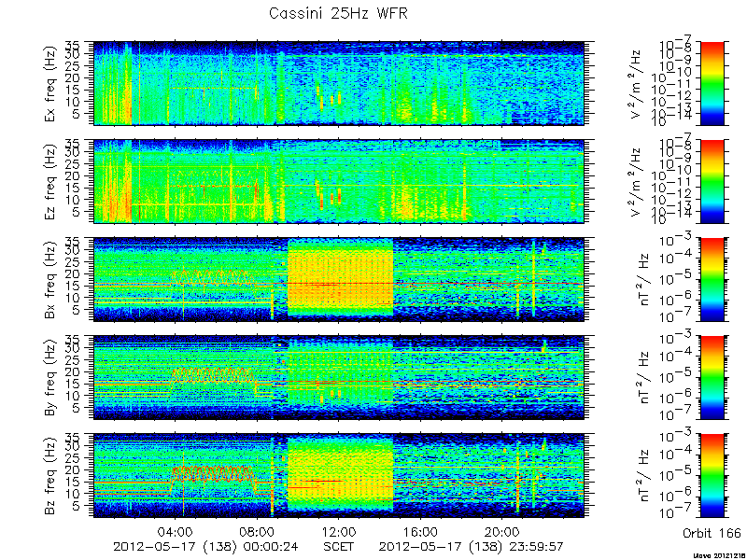
Task: Click the start time "2012-05-17 (138) 00:00:24"
Action: pos(205,547)
